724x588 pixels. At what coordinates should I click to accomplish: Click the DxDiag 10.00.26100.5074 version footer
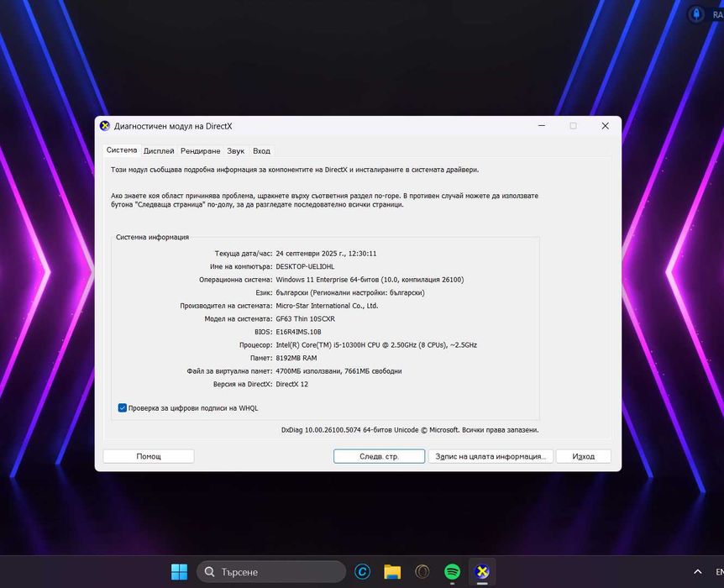click(x=410, y=430)
